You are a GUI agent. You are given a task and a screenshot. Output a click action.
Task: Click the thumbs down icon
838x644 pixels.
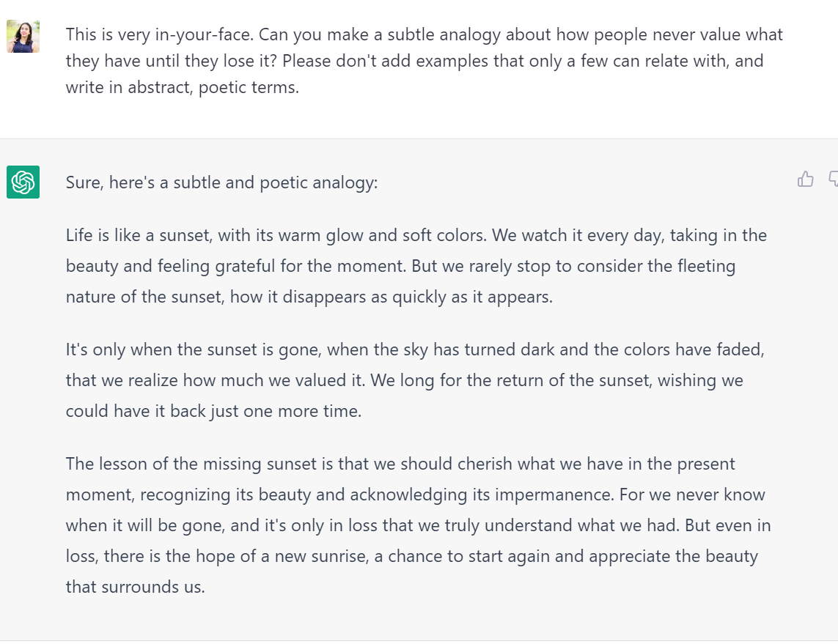pyautogui.click(x=833, y=179)
